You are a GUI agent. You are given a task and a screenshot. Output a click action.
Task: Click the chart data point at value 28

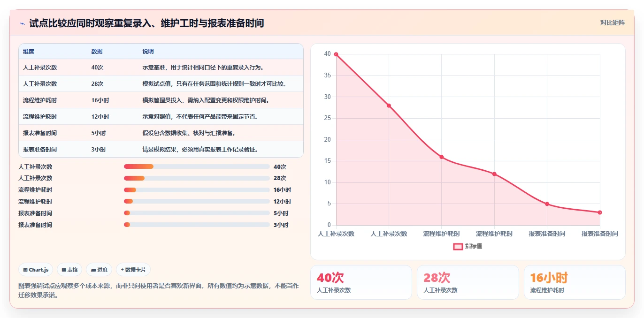click(389, 106)
